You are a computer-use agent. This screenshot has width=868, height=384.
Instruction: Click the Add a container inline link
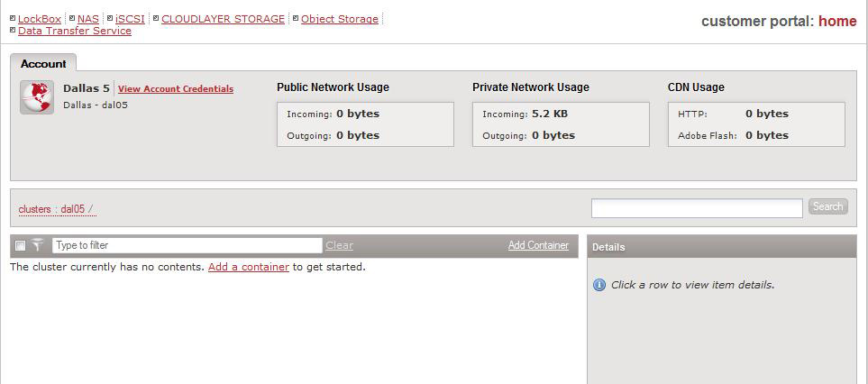pos(249,267)
